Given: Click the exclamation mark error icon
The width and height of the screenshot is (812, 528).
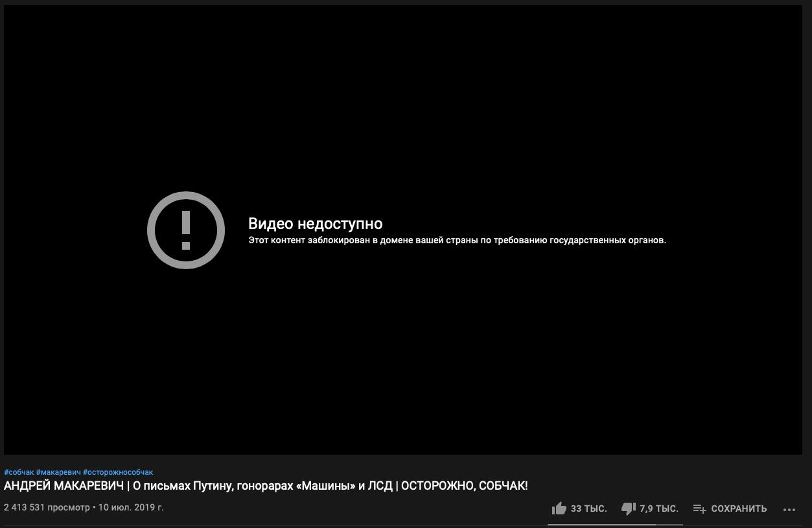Looking at the screenshot, I should click(186, 230).
